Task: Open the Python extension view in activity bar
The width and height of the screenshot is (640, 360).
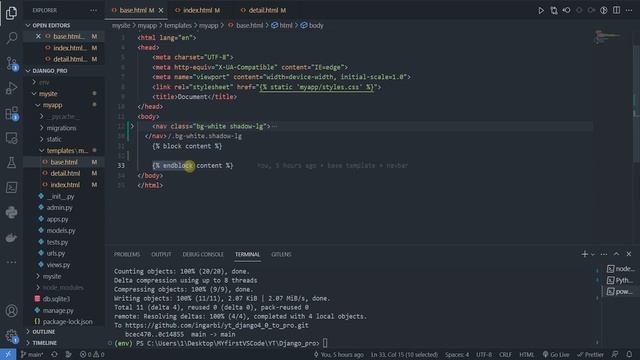Action: click(11, 212)
